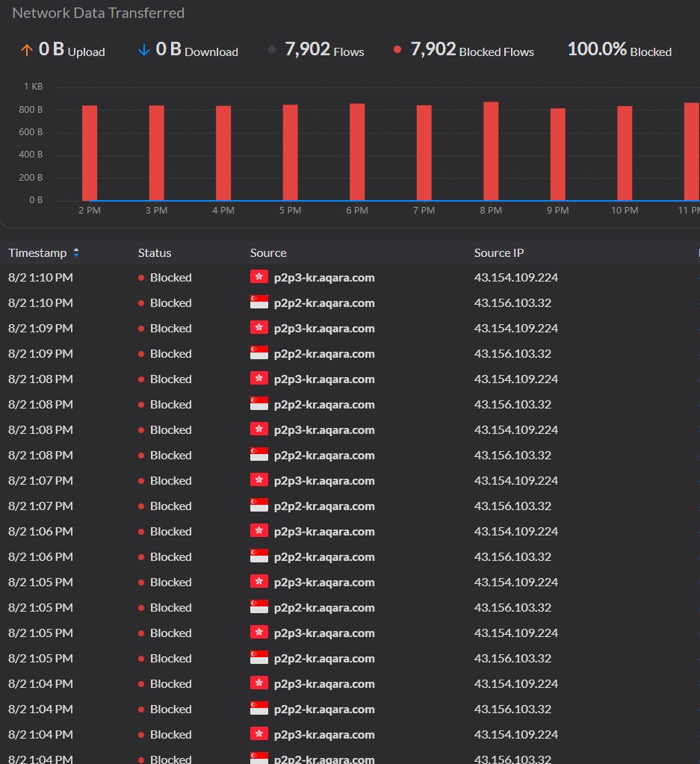700x764 pixels.
Task: Click Hong Kong flag in 1:09 PM row
Action: [258, 327]
